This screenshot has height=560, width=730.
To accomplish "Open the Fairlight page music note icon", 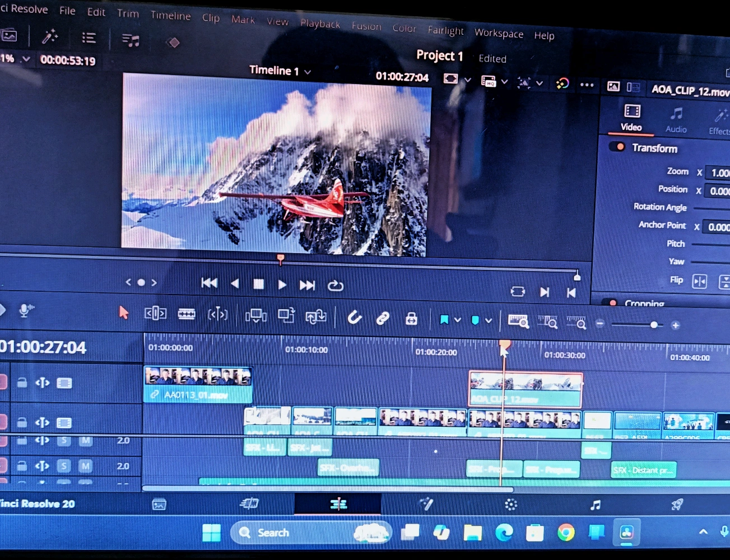I will 595,505.
